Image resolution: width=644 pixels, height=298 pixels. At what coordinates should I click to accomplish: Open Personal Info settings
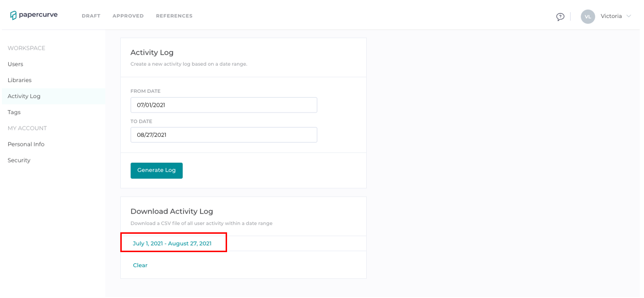(x=26, y=144)
